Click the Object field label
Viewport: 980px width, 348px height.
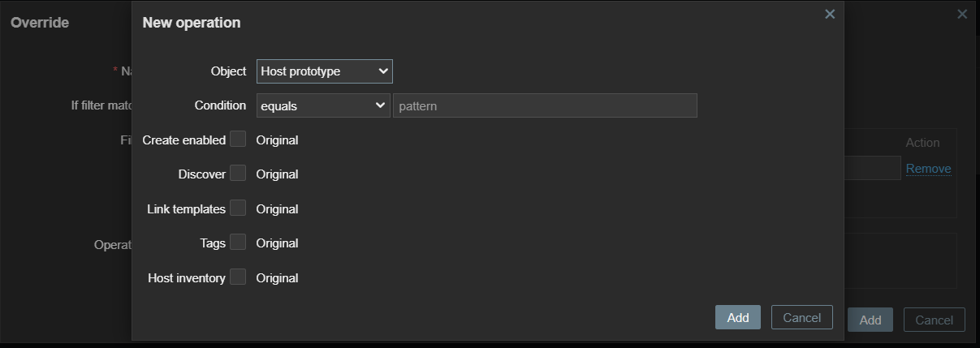pyautogui.click(x=228, y=71)
